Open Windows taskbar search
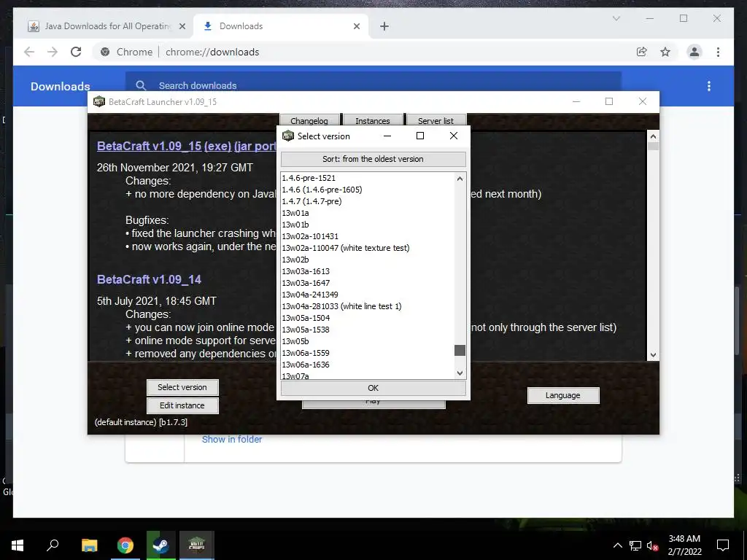 click(x=53, y=545)
